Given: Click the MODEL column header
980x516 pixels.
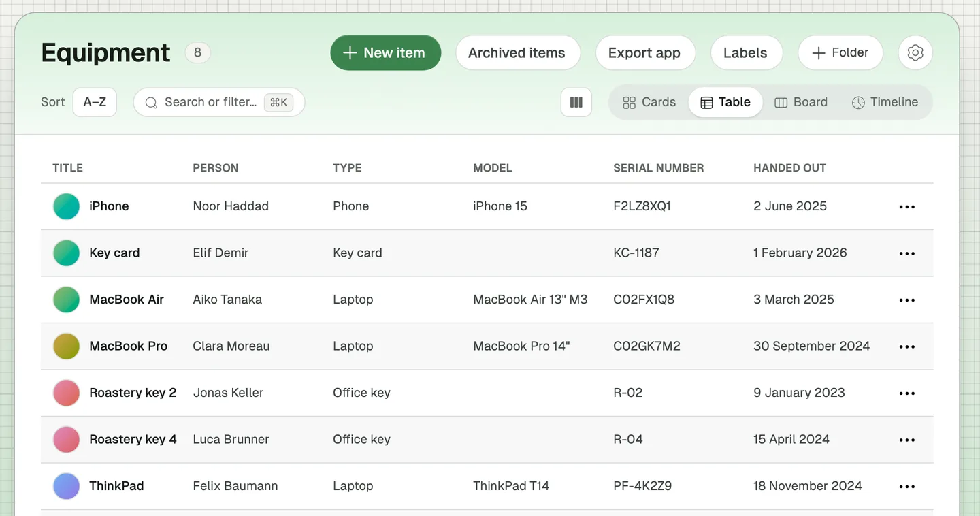Looking at the screenshot, I should coord(493,168).
